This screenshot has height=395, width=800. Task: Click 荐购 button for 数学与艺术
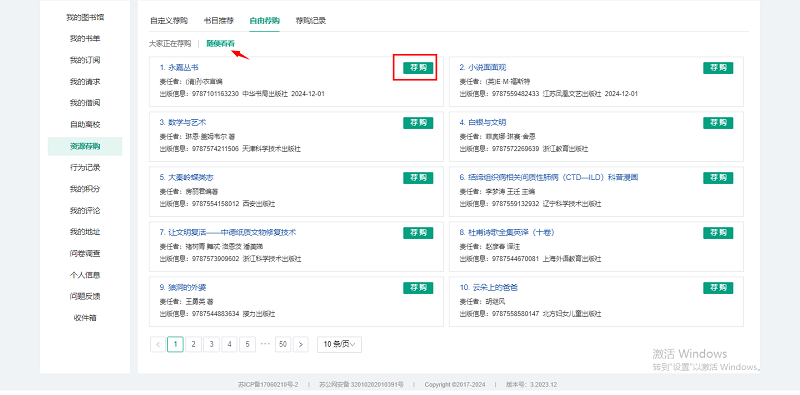point(418,123)
